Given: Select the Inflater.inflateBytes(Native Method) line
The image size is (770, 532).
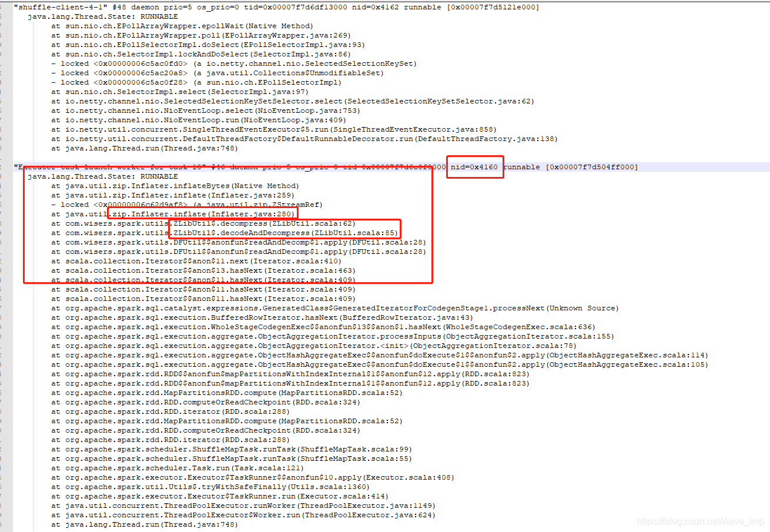Looking at the screenshot, I should pyautogui.click(x=175, y=186).
